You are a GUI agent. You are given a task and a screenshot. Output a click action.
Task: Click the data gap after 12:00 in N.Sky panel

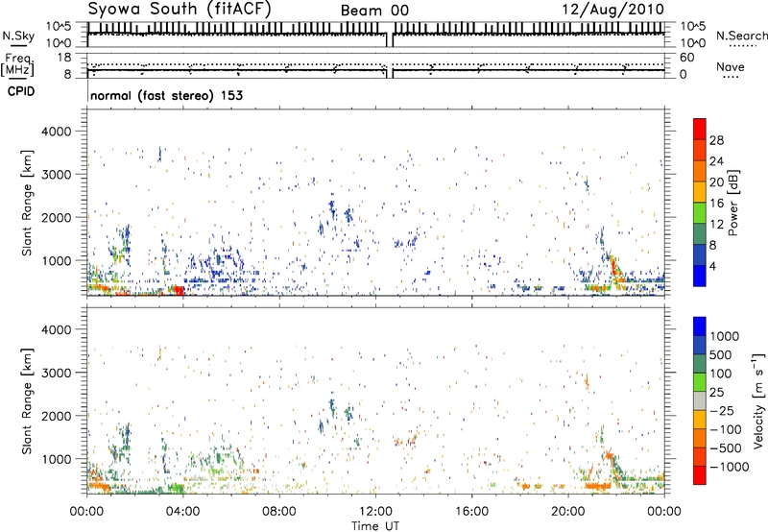coord(390,39)
